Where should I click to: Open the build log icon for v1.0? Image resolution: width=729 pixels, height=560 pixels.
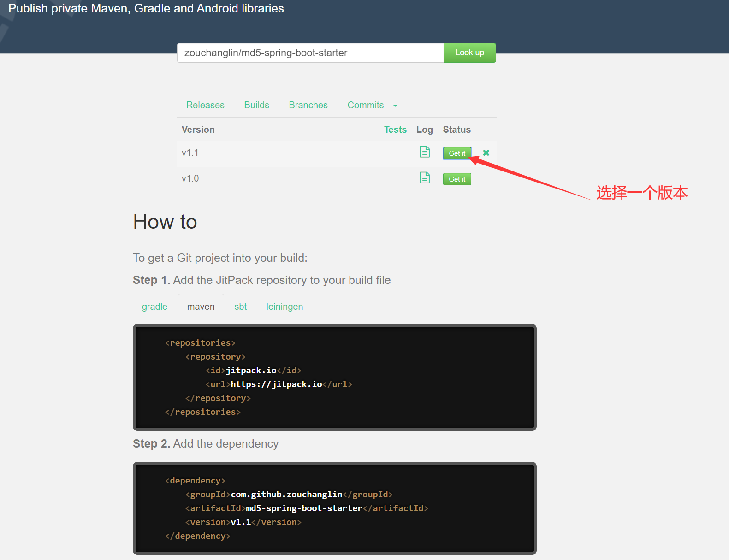[x=425, y=178]
